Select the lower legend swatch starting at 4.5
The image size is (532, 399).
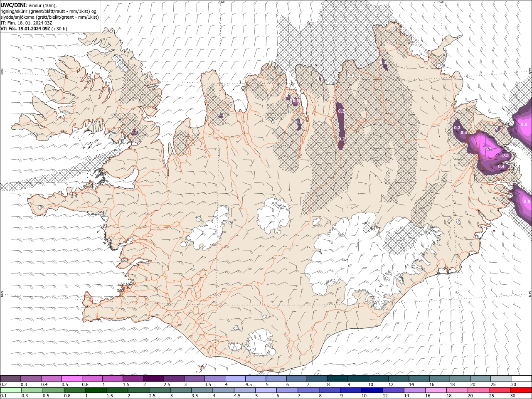[245, 390]
